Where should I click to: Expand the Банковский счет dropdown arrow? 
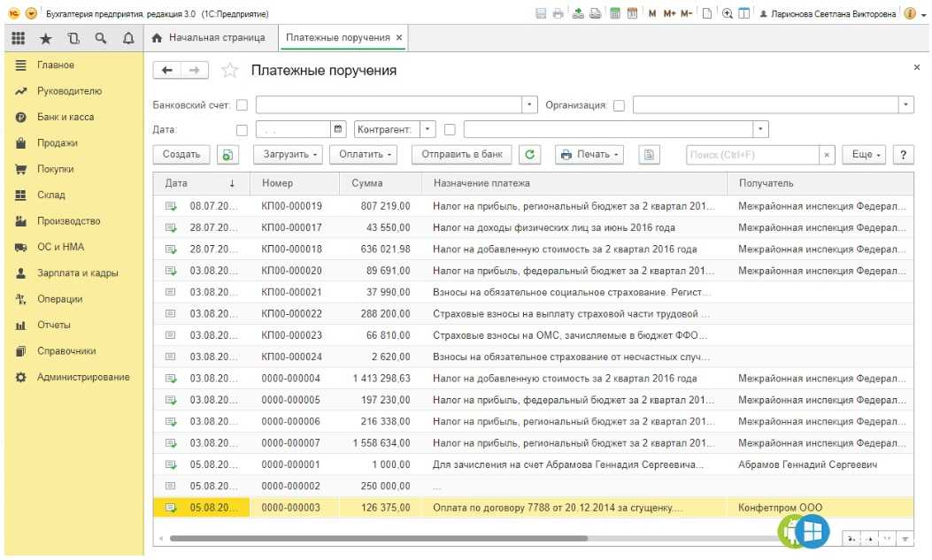coord(529,105)
